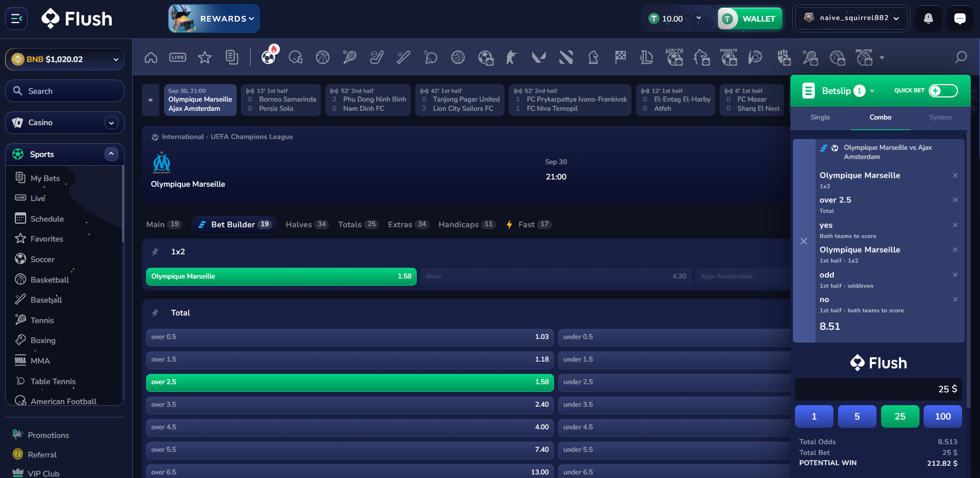Open the Totals markets tab

[x=358, y=225]
